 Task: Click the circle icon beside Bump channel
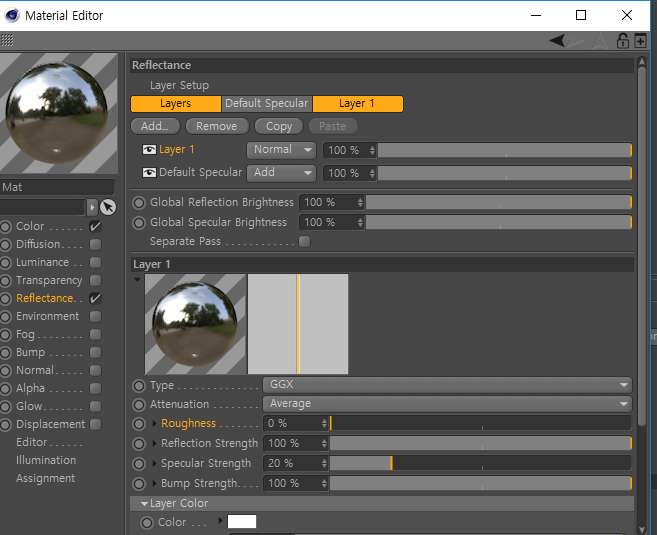coord(5,353)
